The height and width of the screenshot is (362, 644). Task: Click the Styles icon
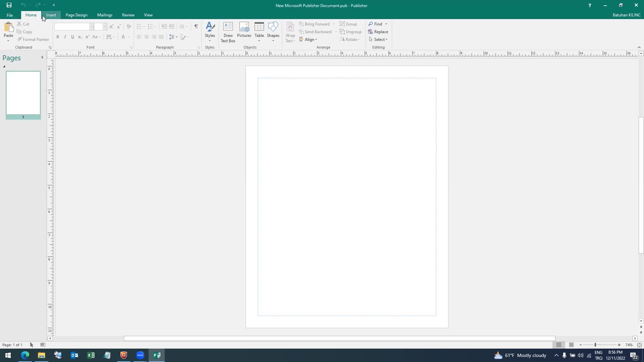tap(210, 27)
